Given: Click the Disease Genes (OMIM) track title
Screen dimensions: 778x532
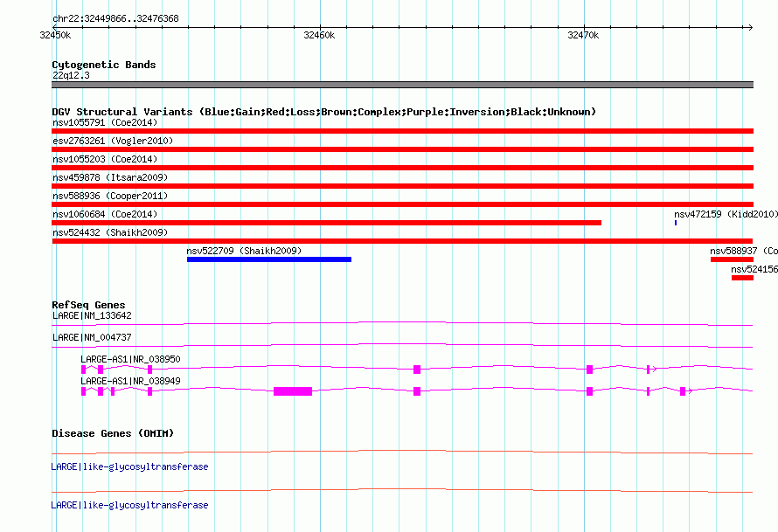Looking at the screenshot, I should click(x=113, y=433).
